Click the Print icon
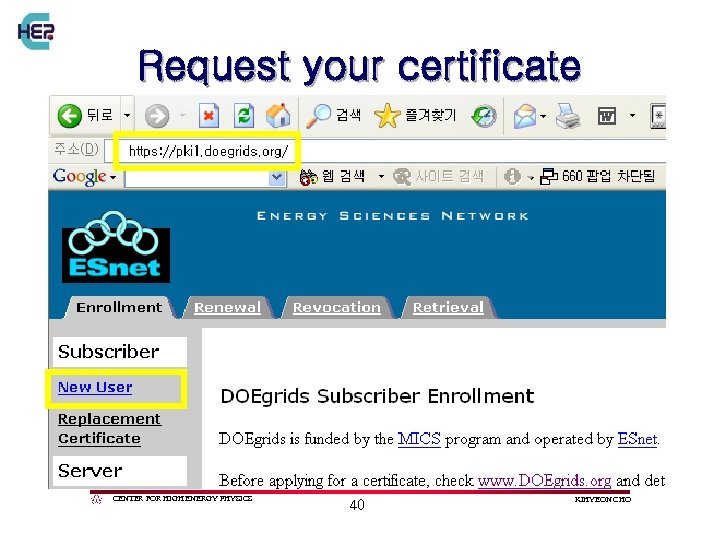720x540 pixels. pos(568,116)
